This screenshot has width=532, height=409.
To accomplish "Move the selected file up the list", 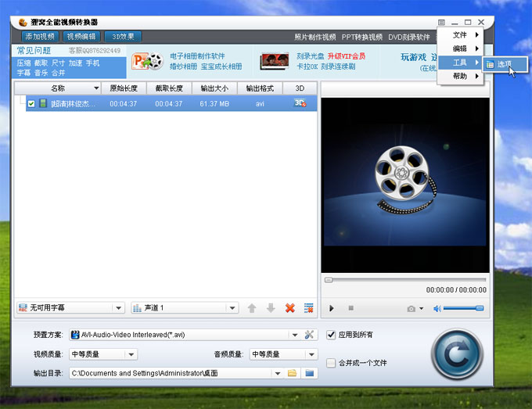I will (252, 308).
